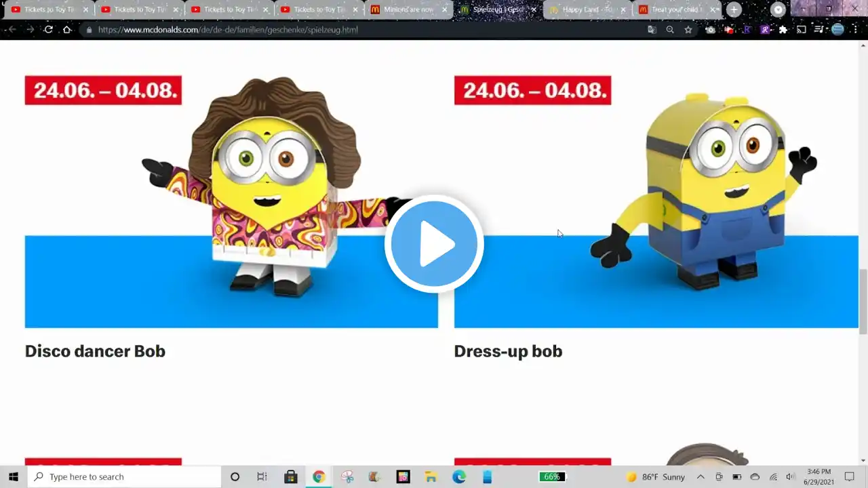Screen dimensions: 868x488
Task: Switch to the 'Minions are now' tab
Action: pyautogui.click(x=409, y=9)
